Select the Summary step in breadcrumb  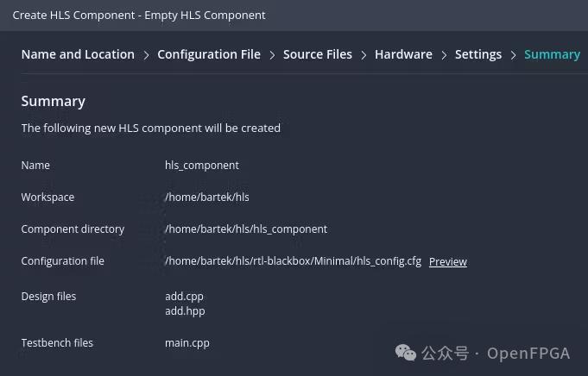(x=552, y=54)
